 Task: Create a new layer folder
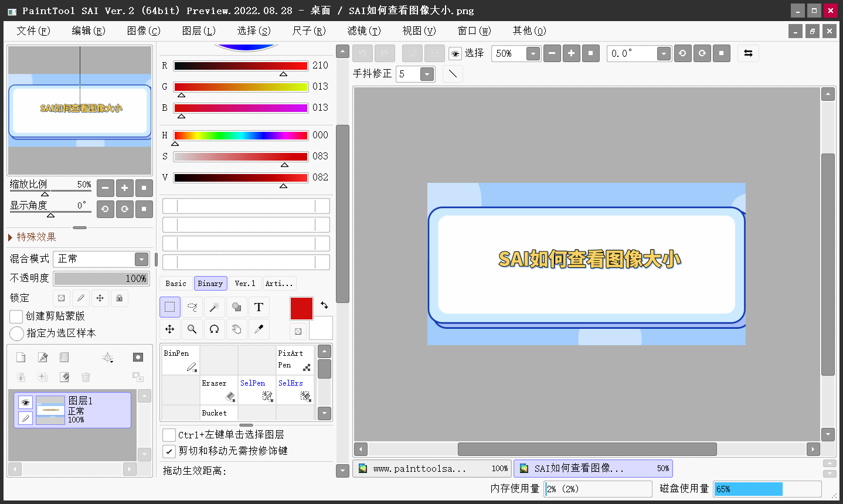64,357
